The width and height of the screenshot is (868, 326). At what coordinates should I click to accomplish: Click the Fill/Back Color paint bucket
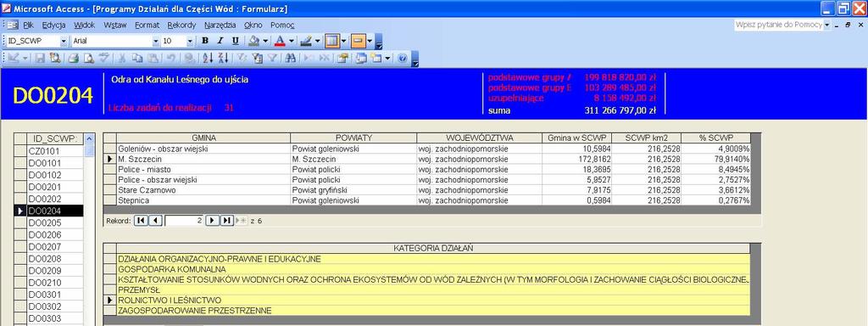pyautogui.click(x=254, y=41)
